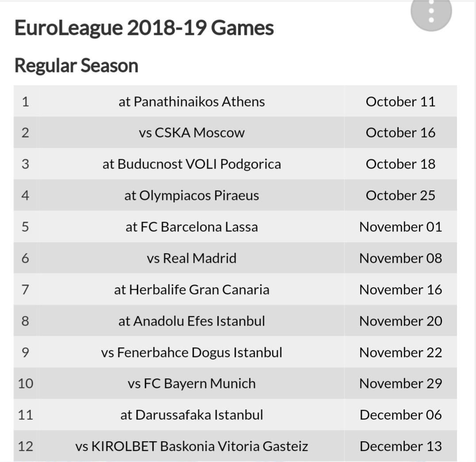Open the three-dot more options menu
476x462 pixels.
point(431,12)
